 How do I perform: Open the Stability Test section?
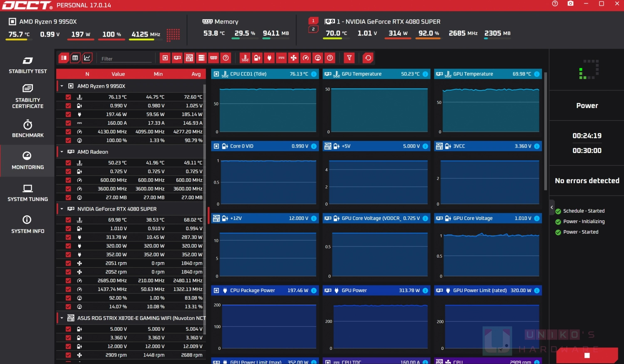pos(27,65)
